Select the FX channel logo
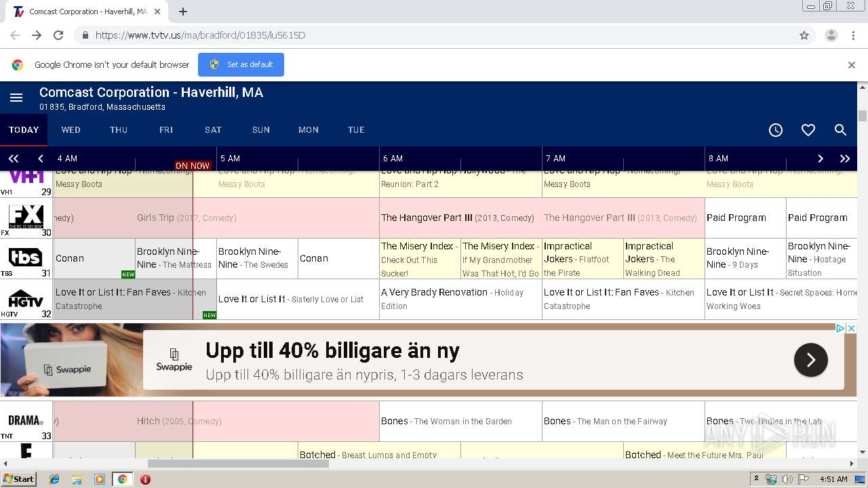 click(26, 217)
